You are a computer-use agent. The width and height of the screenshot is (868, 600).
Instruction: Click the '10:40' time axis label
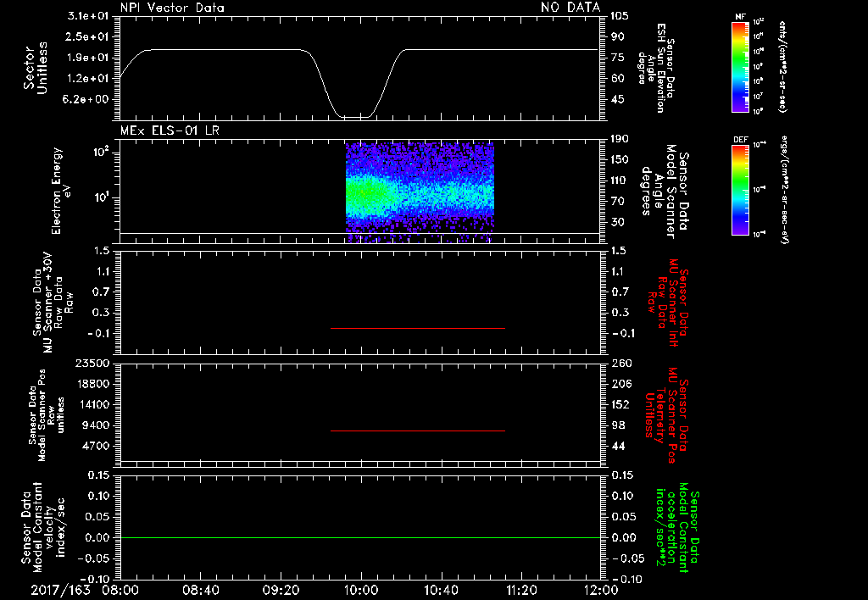tap(441, 590)
